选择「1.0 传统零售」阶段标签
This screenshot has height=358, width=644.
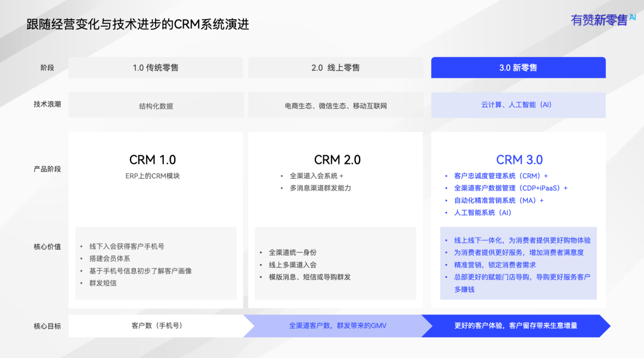(x=156, y=67)
